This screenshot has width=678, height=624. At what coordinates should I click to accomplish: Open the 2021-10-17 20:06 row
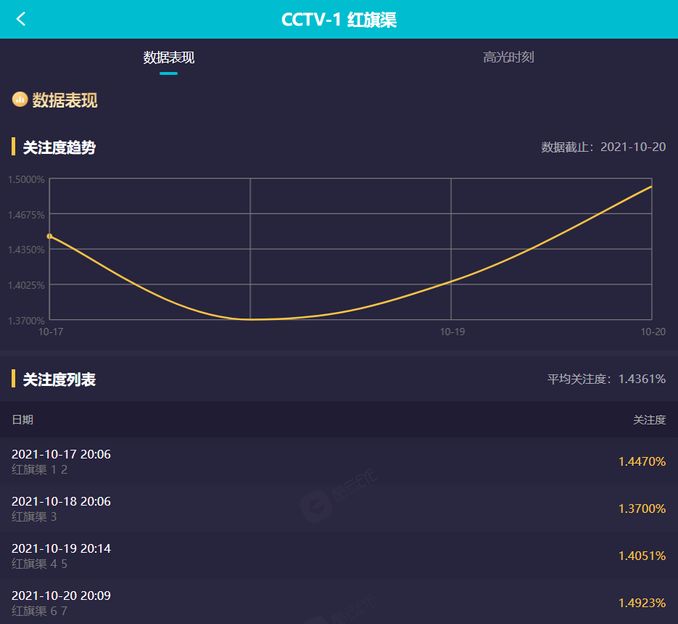click(339, 461)
